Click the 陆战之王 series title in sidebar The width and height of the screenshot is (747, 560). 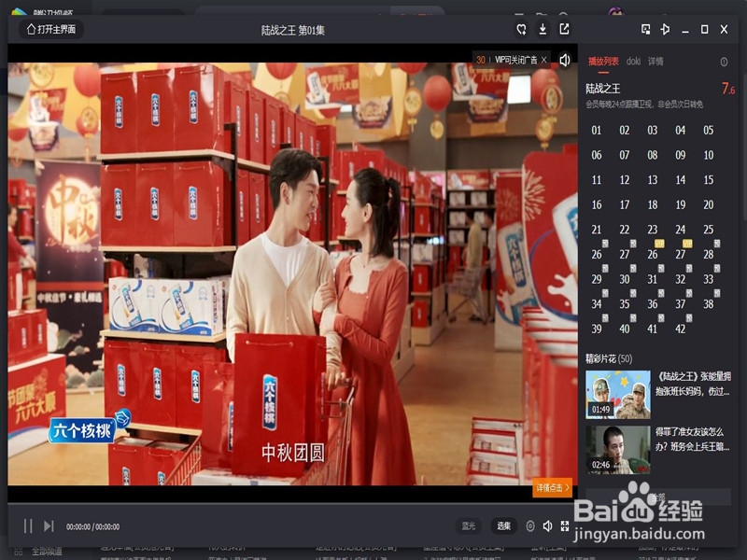[602, 89]
